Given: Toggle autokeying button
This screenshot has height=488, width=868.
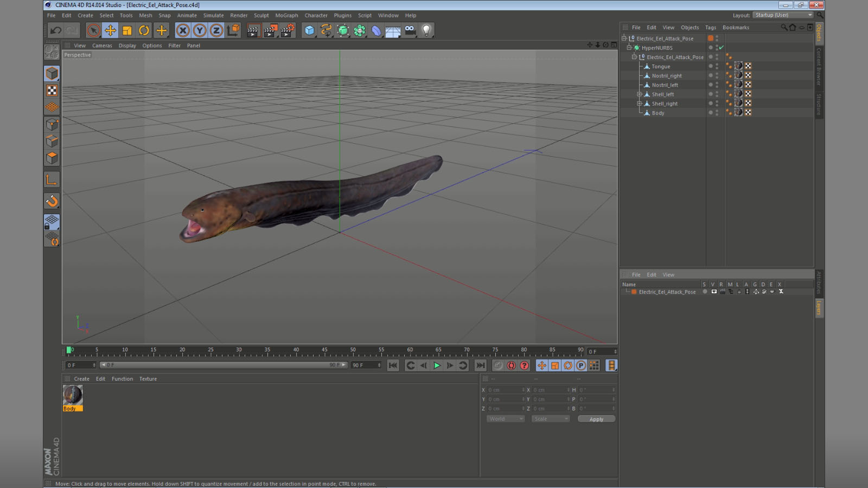Looking at the screenshot, I should pyautogui.click(x=511, y=365).
